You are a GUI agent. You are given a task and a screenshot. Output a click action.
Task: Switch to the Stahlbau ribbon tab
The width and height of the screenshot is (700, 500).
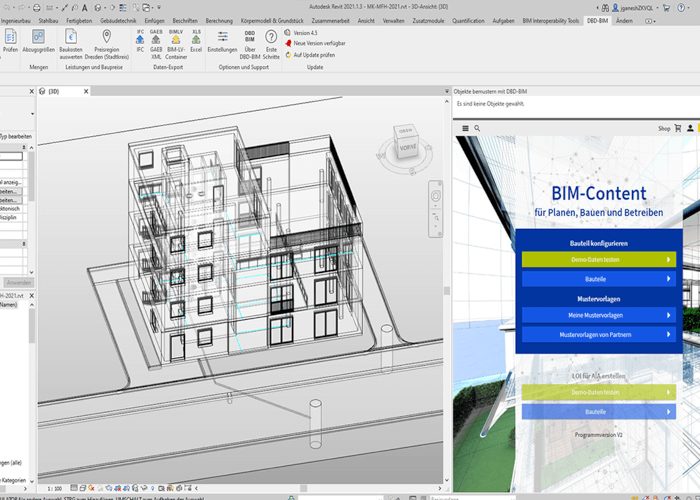[x=48, y=21]
